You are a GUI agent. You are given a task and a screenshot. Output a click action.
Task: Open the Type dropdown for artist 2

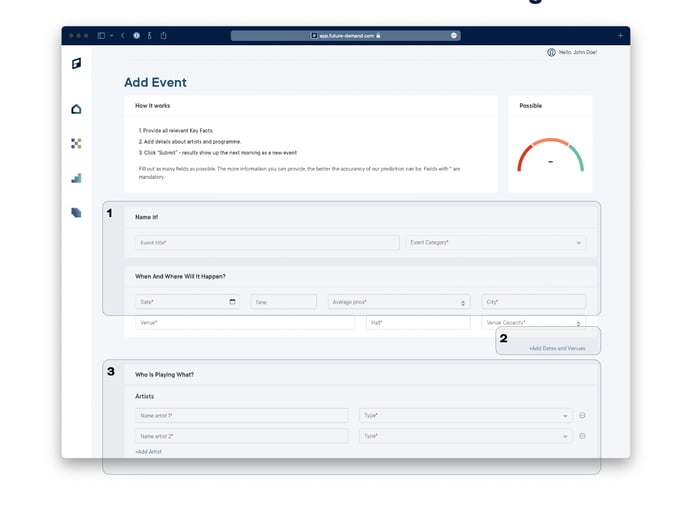coord(466,436)
